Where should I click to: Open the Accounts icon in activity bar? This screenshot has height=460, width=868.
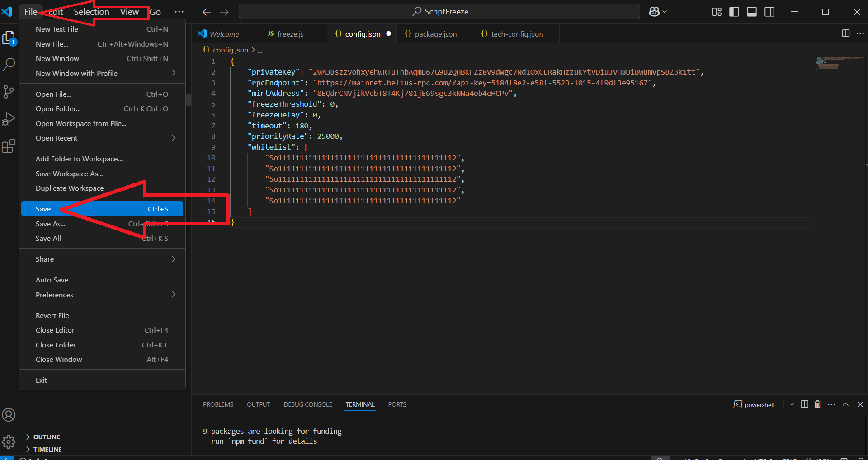[x=9, y=415]
